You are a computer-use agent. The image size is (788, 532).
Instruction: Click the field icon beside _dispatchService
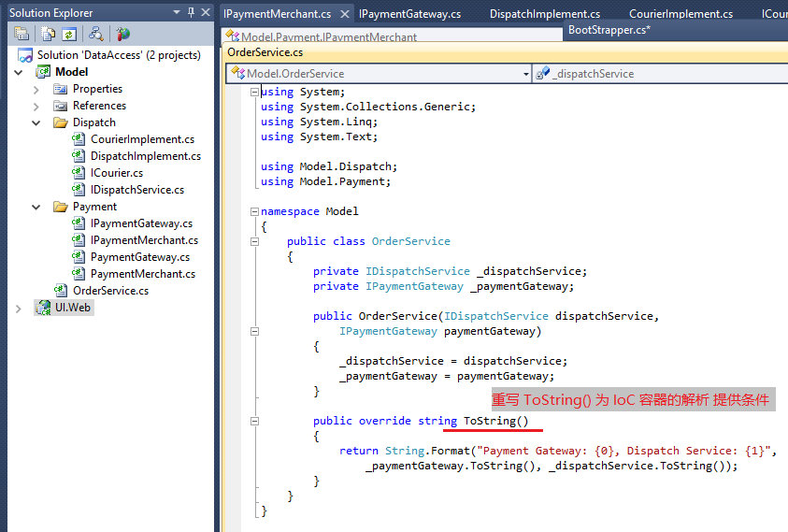[543, 74]
